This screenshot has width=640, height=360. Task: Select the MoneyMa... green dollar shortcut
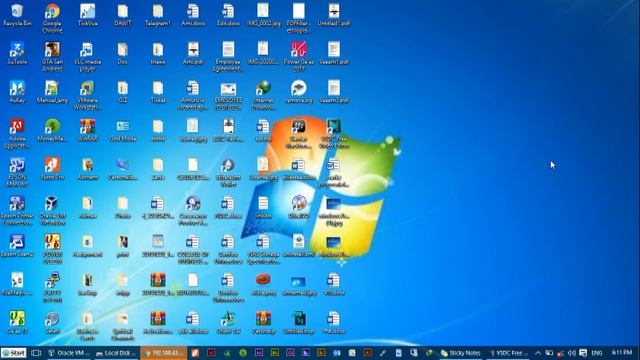(52, 130)
